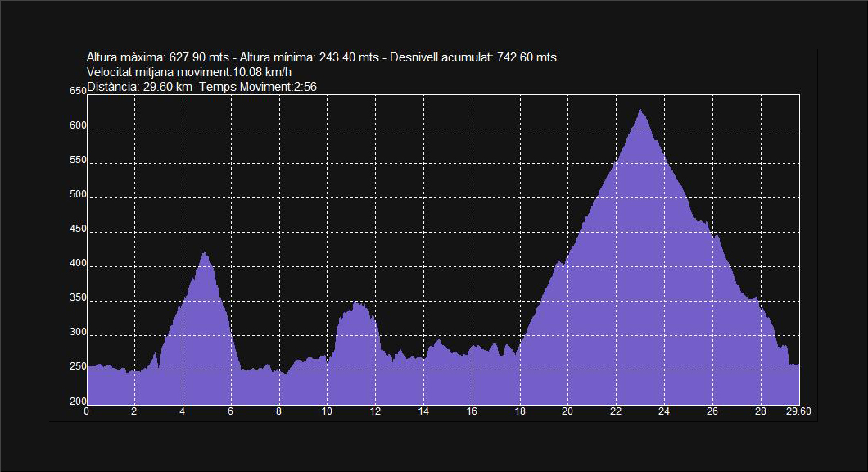Click the small hill summit near kilometre 11
868x472 pixels.
point(356,303)
